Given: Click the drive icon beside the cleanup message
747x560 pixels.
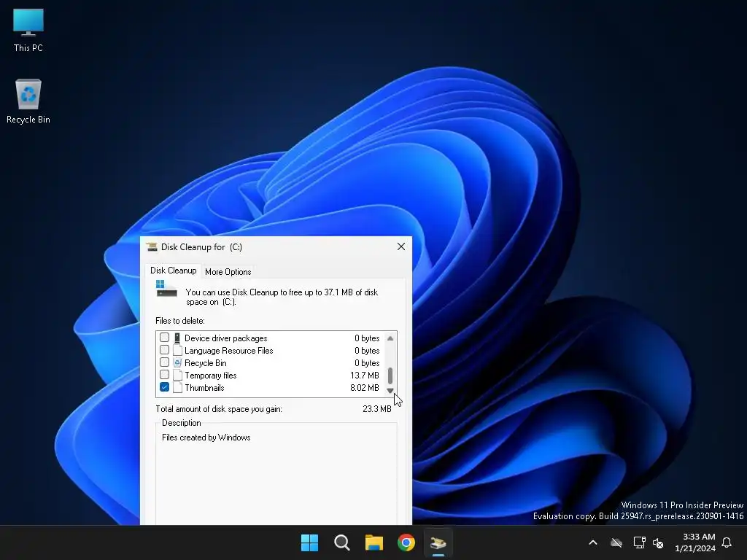Looking at the screenshot, I should (x=166, y=289).
